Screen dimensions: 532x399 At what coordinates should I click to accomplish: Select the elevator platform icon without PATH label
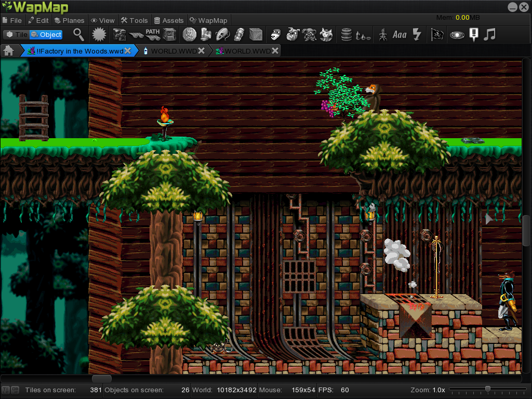click(136, 35)
